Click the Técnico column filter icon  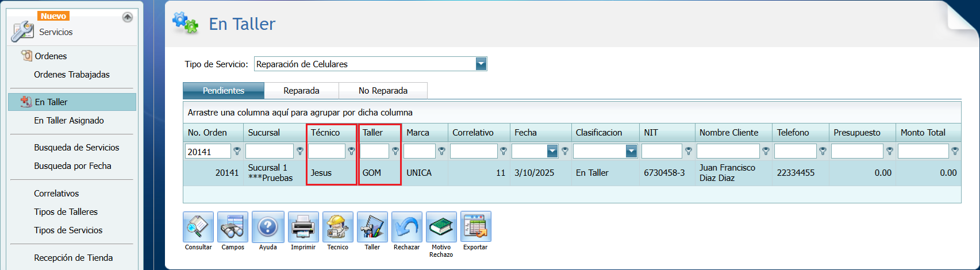pos(351,151)
